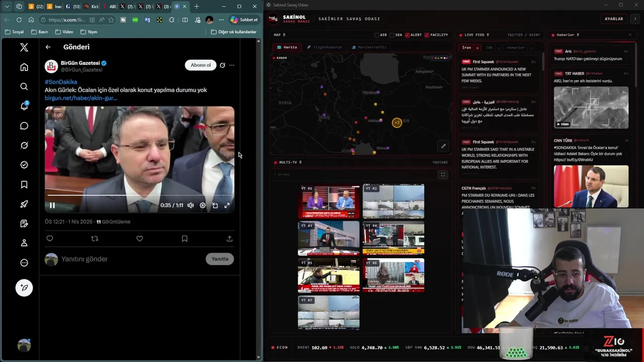This screenshot has width=644, height=362.
Task: Open the tweet's three-dot more menu
Action: coord(231,65)
